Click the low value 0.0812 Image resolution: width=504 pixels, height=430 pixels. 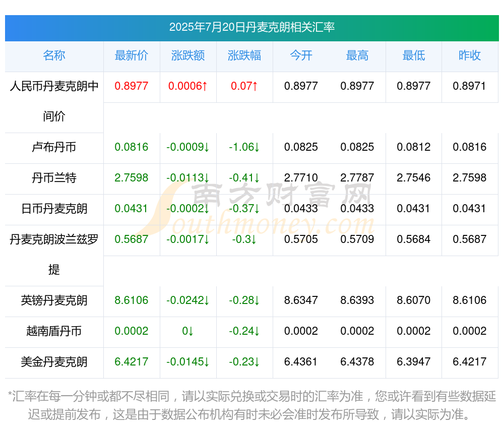pyautogui.click(x=414, y=147)
